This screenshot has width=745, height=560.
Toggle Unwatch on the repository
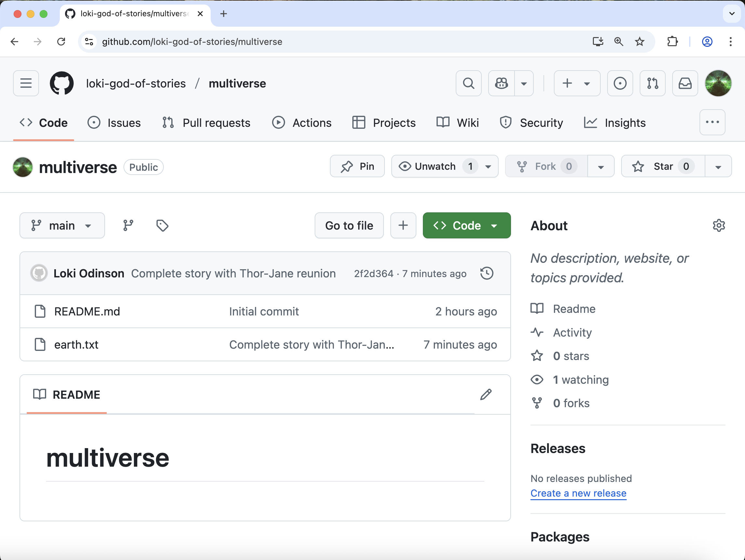435,166
